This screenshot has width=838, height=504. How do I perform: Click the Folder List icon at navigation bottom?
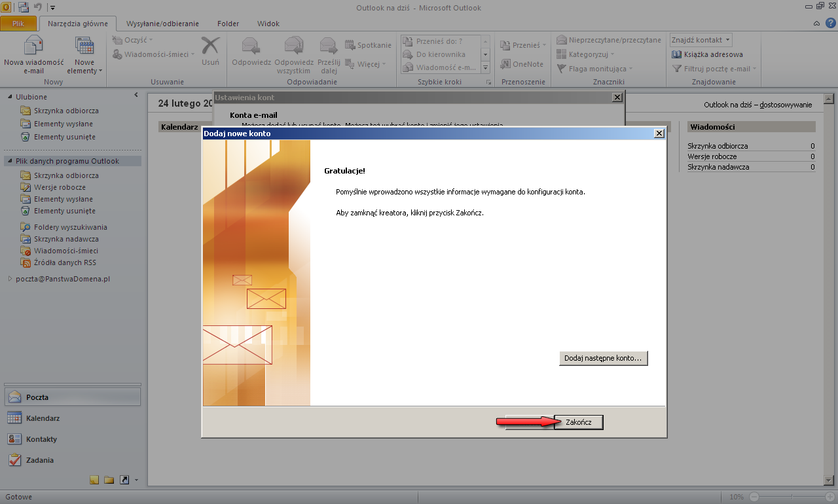(109, 480)
